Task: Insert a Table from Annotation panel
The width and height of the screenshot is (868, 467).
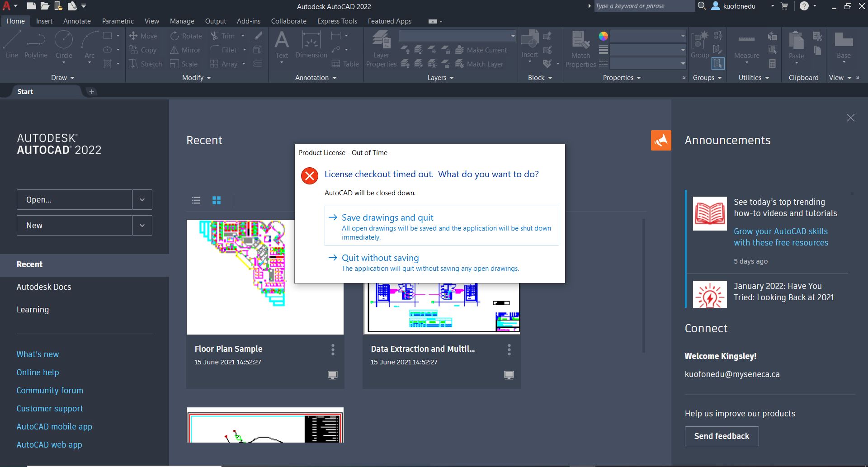Action: pyautogui.click(x=345, y=64)
